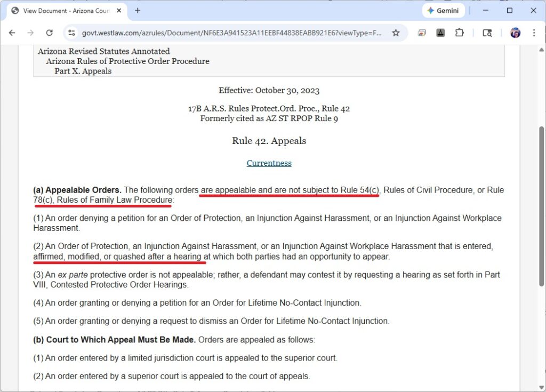Close the View Document tab
The width and height of the screenshot is (546, 392).
118,11
